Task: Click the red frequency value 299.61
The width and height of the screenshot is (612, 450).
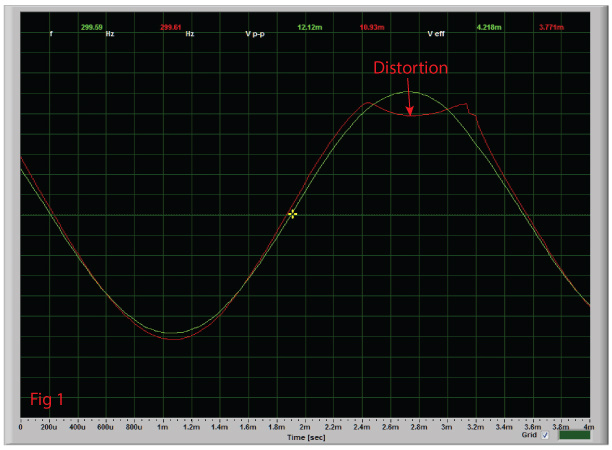Action: click(171, 27)
